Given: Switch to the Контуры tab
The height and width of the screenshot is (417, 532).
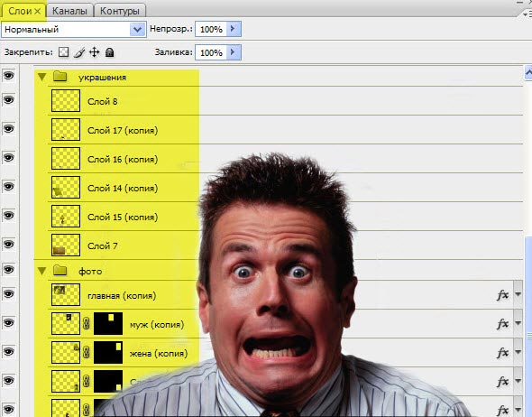Looking at the screenshot, I should coord(119,11).
